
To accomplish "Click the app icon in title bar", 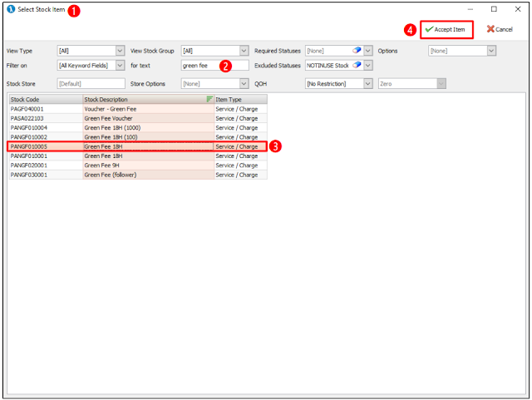I will tap(11, 9).
